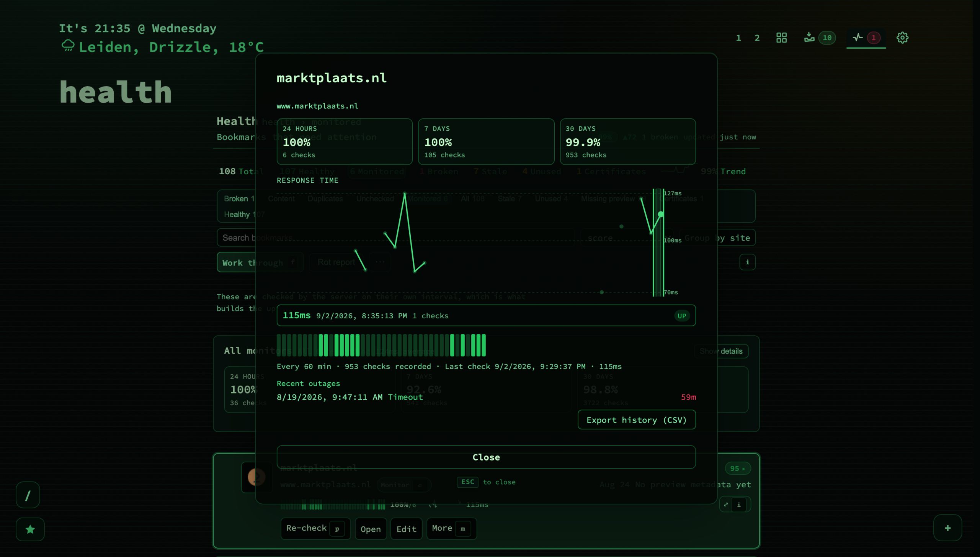Open the More menu on marktplaats card
Image resolution: width=980 pixels, height=557 pixels.
451,528
